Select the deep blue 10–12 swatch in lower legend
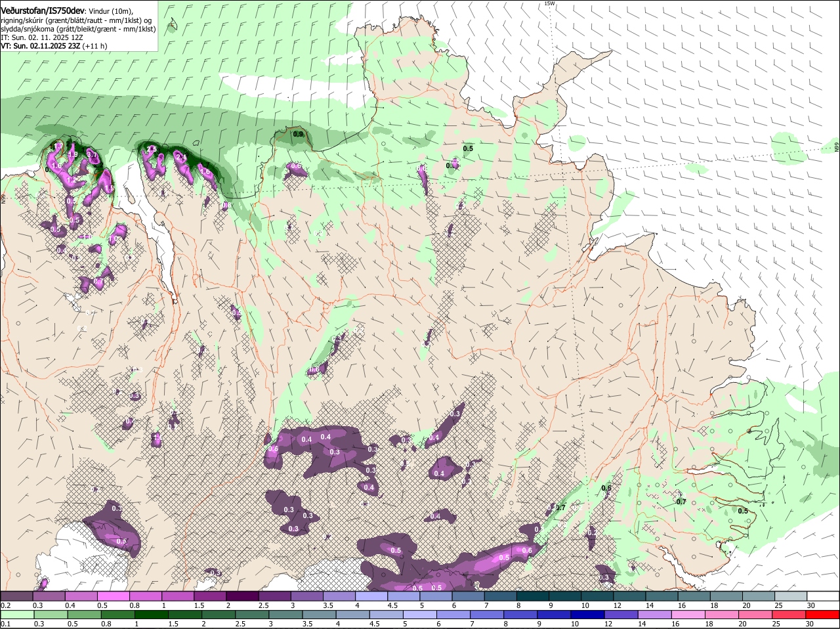The height and width of the screenshot is (629, 840). tap(587, 615)
